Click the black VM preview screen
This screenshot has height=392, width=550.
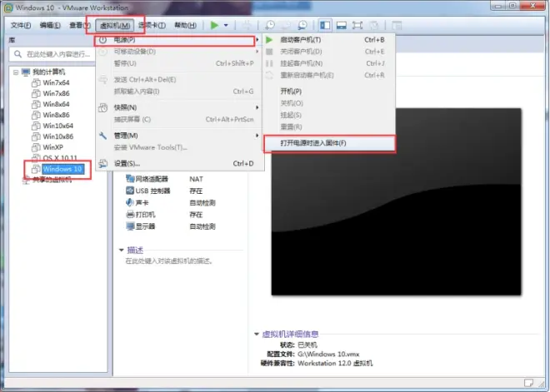click(x=397, y=201)
